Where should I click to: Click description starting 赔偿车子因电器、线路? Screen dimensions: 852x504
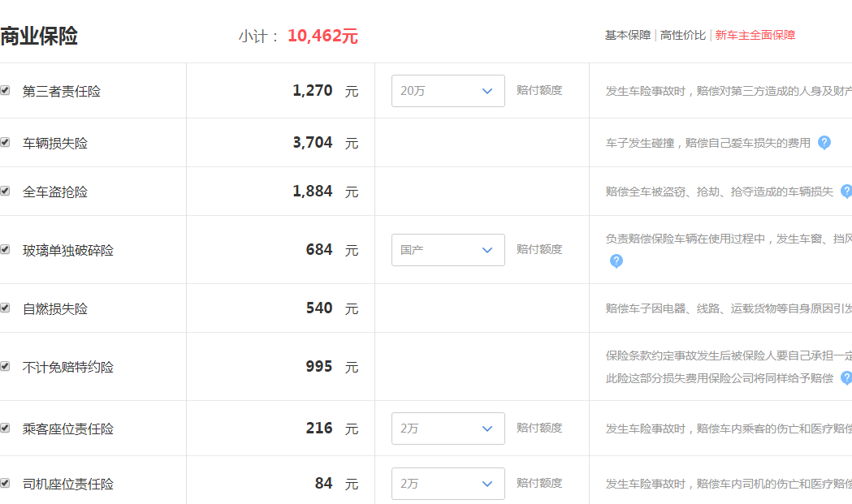729,308
